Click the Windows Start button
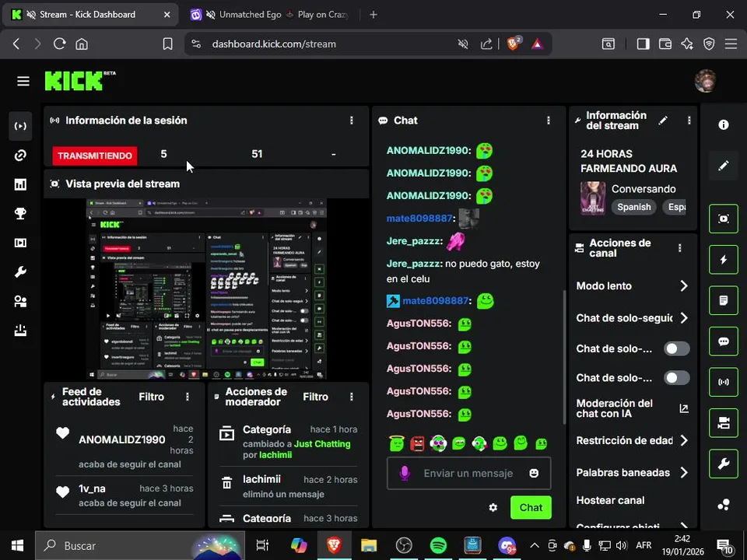Image resolution: width=747 pixels, height=560 pixels. click(x=17, y=546)
